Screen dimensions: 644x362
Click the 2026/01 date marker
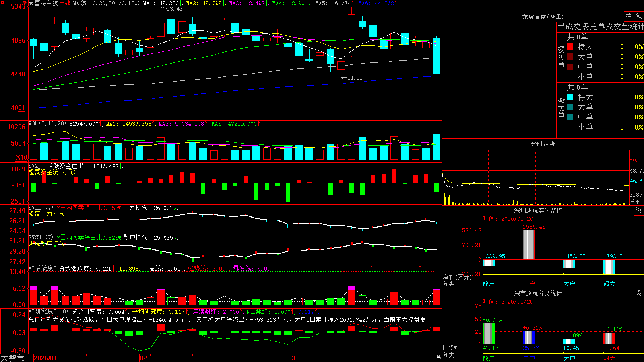coord(45,358)
